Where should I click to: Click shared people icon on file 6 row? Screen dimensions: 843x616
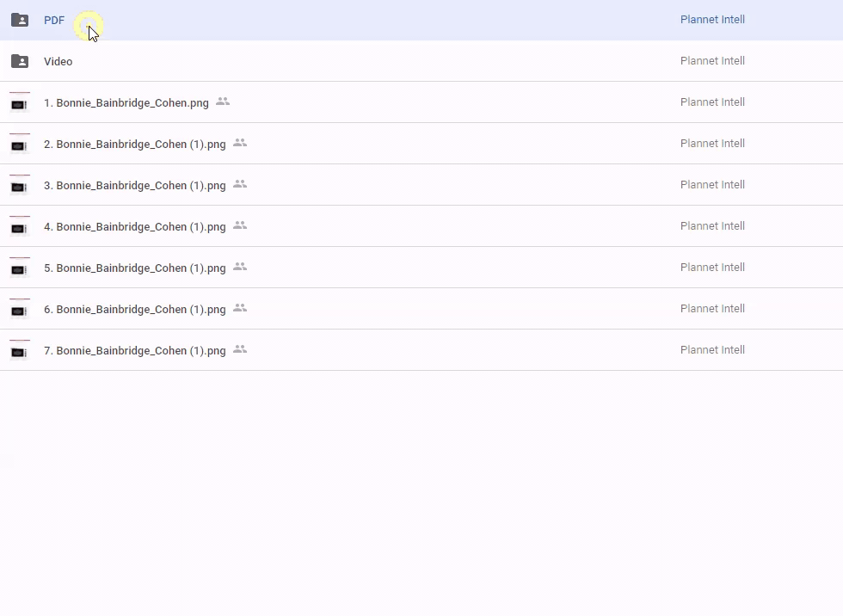point(240,308)
